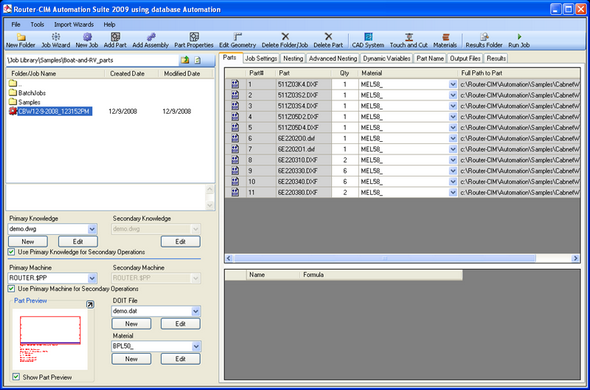Go up one folder using path bar icon
Viewport: 590px width, 390px height.
coord(185,60)
